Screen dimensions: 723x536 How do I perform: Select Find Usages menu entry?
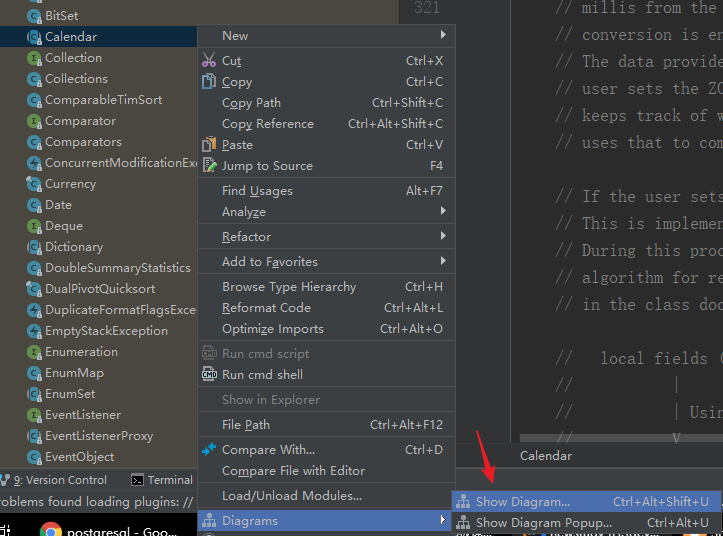point(257,191)
